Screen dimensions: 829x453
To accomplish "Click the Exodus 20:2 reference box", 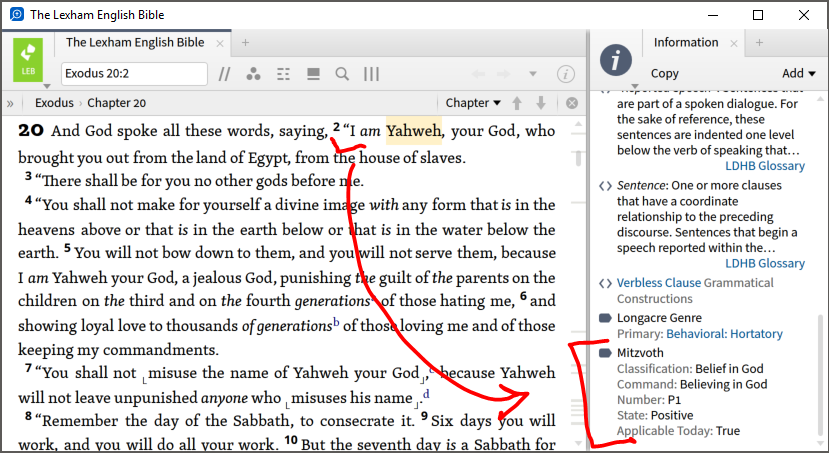I will coord(134,73).
